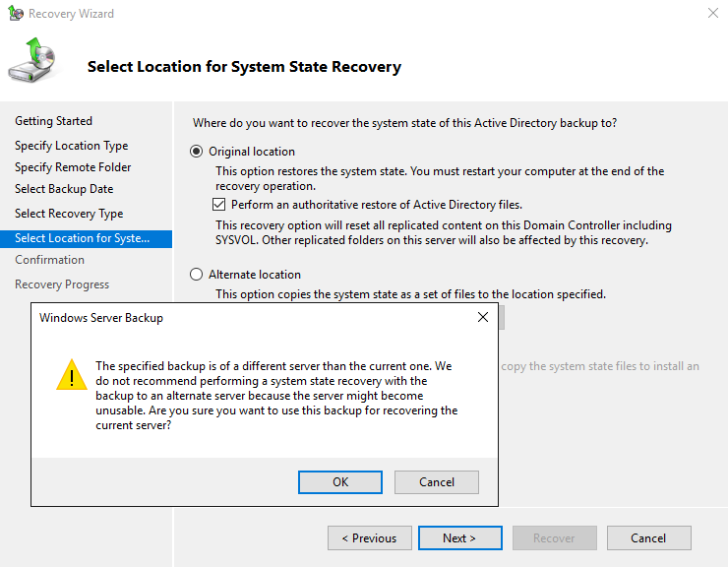Go back with the Previous button
The height and width of the screenshot is (567, 728).
[369, 538]
